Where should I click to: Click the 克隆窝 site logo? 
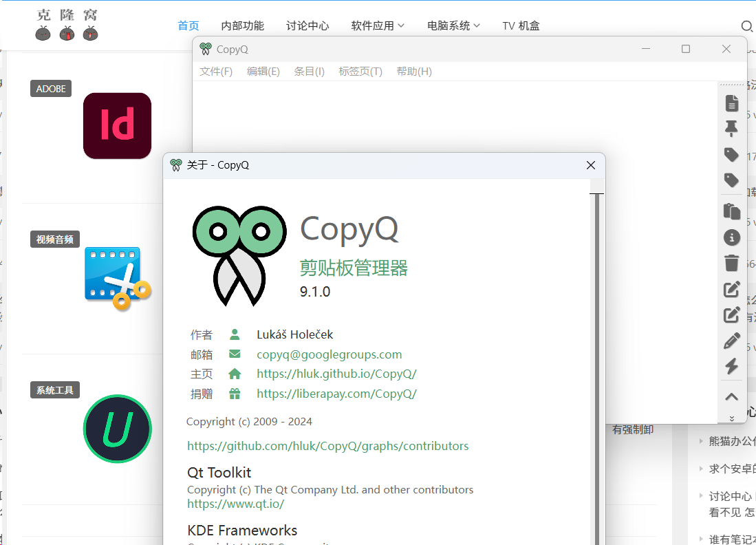point(67,25)
